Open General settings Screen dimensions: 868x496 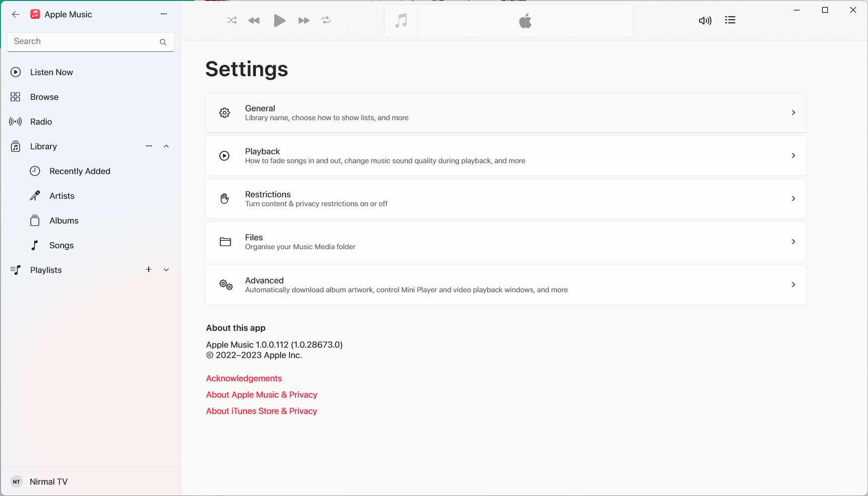[505, 113]
